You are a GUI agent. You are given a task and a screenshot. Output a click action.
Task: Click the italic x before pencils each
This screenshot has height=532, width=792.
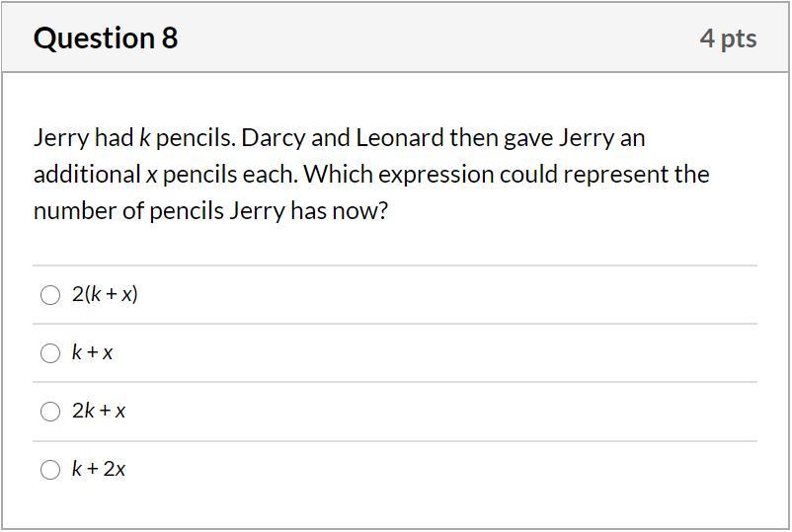tap(152, 175)
